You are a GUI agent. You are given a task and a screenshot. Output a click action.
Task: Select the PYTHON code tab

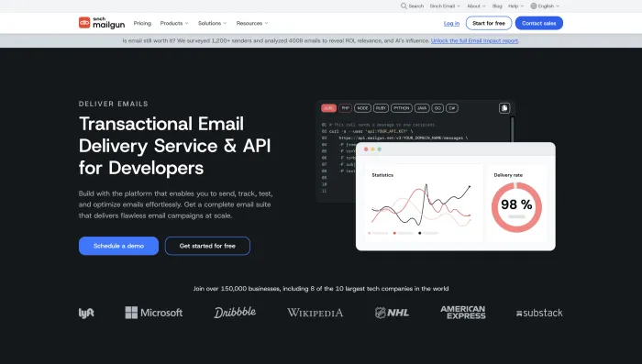(402, 108)
